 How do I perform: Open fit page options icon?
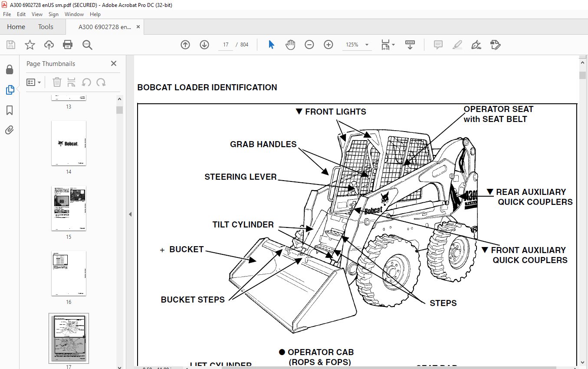tap(388, 45)
